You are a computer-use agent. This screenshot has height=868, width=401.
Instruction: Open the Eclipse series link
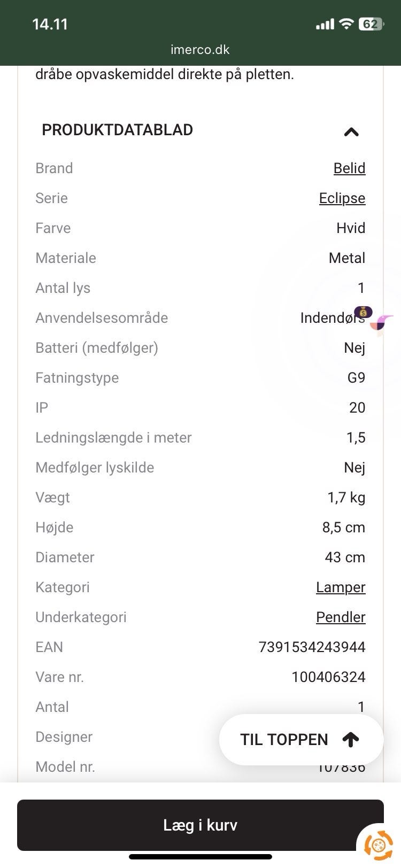tap(342, 198)
